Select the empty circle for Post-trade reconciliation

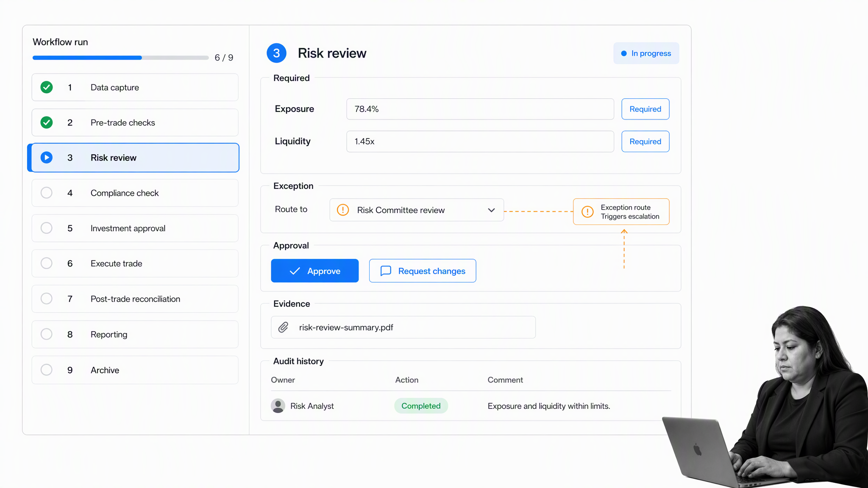click(x=47, y=299)
